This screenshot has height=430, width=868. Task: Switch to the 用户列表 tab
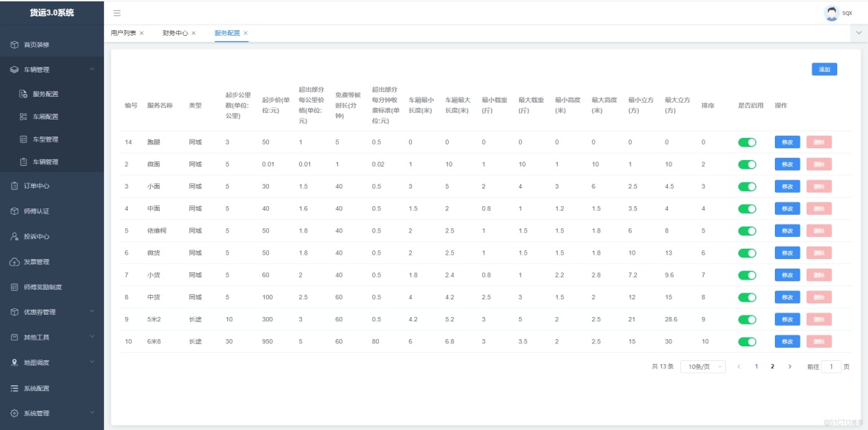pyautogui.click(x=123, y=33)
